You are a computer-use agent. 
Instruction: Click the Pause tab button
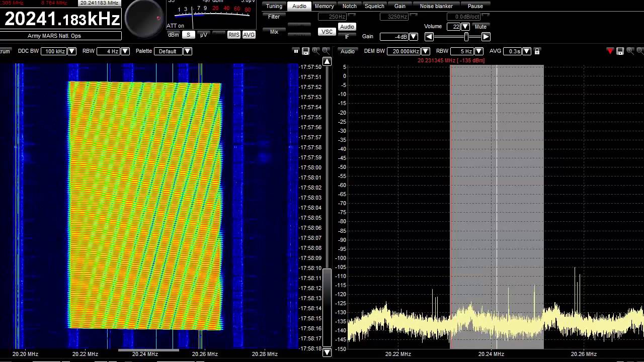click(475, 6)
